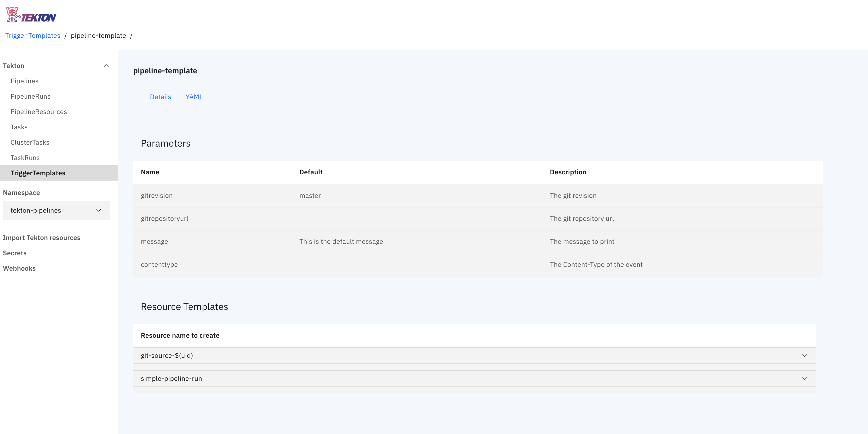Open Pipelines in the sidebar

24,81
